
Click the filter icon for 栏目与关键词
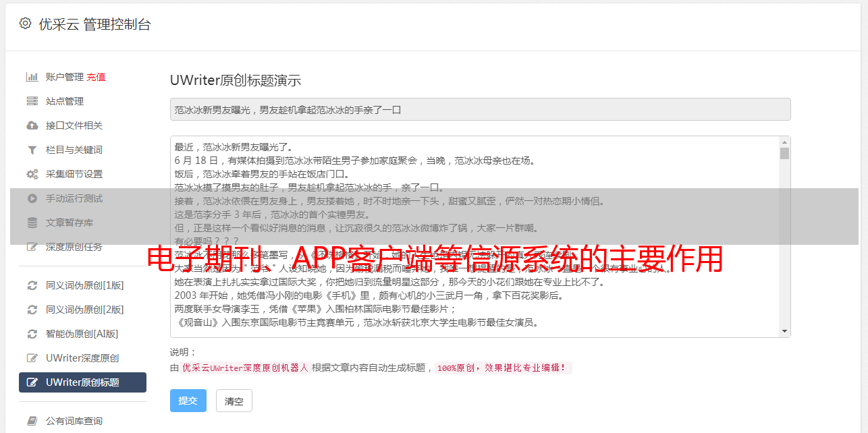[32, 150]
